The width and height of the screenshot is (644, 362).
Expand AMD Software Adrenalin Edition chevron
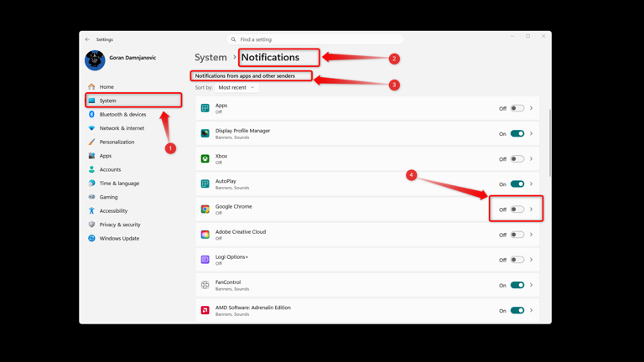tap(531, 310)
